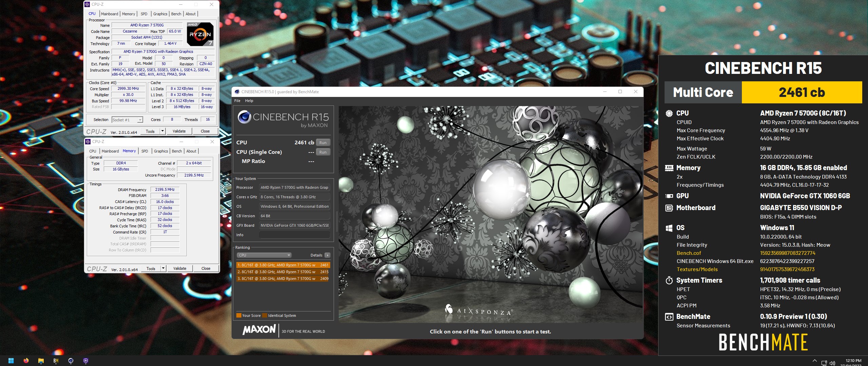This screenshot has height=366, width=868.
Task: Switch to CPU-Z taskbar icon
Action: click(85, 361)
